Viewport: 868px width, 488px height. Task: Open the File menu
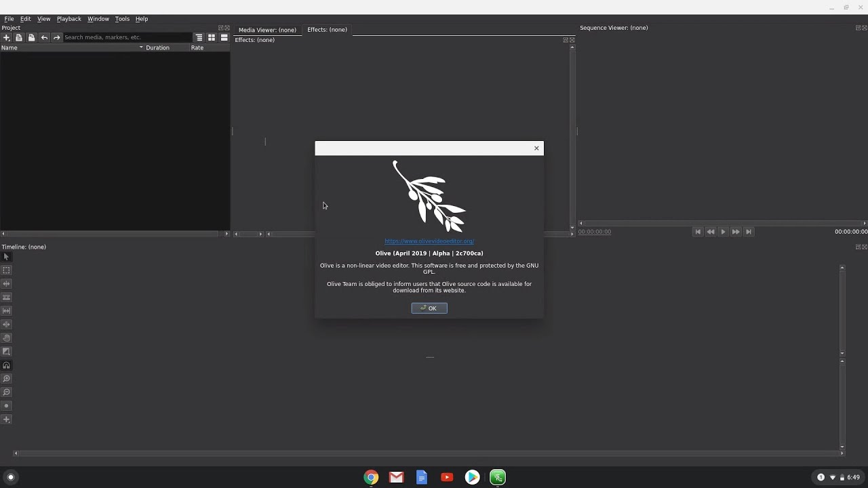(x=9, y=19)
